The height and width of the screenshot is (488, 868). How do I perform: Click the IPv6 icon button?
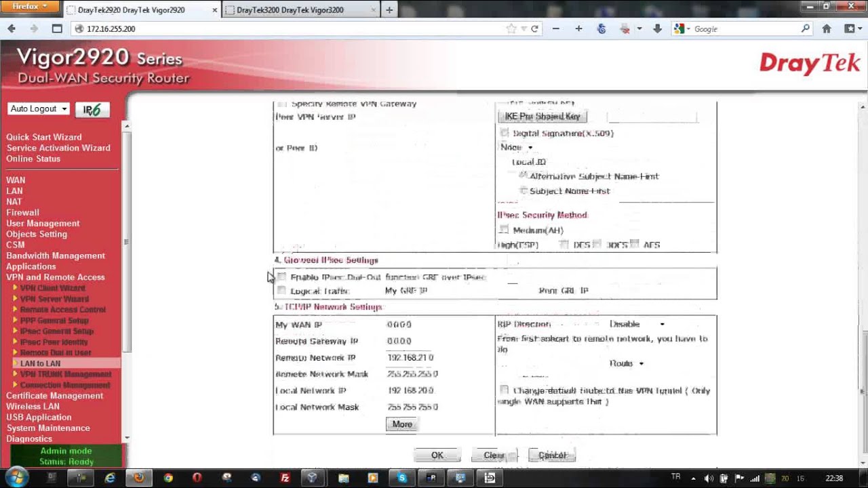(92, 110)
